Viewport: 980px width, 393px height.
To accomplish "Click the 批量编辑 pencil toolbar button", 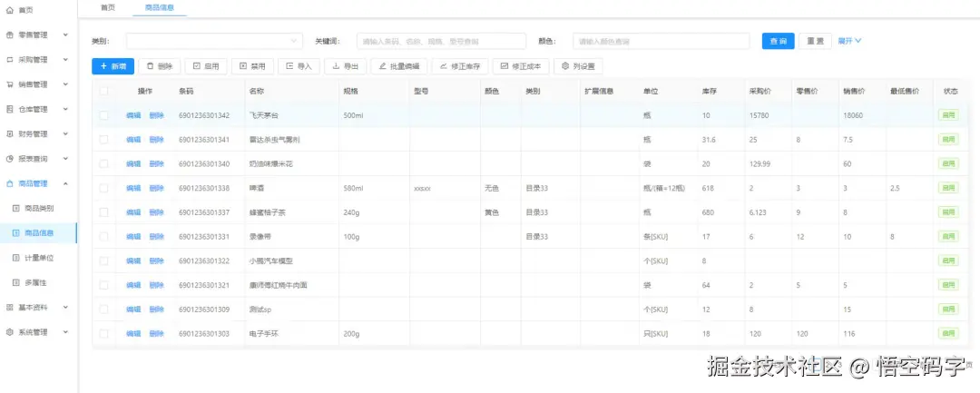I will coord(398,66).
